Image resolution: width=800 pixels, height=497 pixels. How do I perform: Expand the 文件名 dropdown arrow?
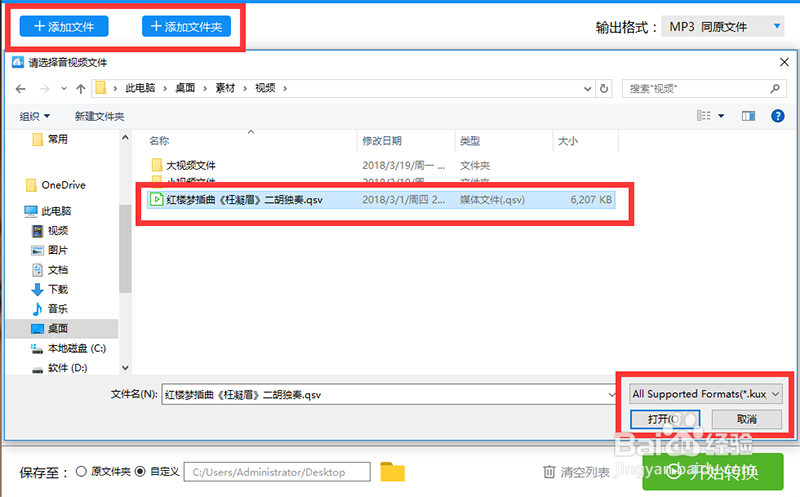[612, 394]
